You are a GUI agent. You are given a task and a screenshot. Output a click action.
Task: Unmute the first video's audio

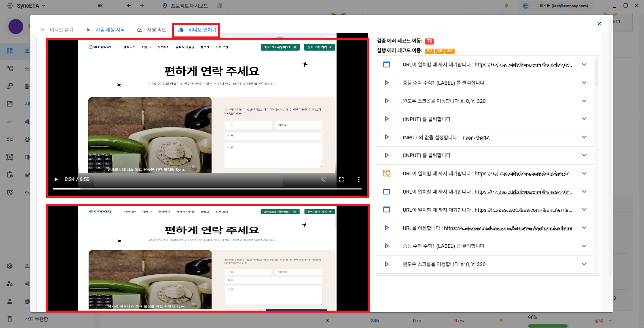324,179
